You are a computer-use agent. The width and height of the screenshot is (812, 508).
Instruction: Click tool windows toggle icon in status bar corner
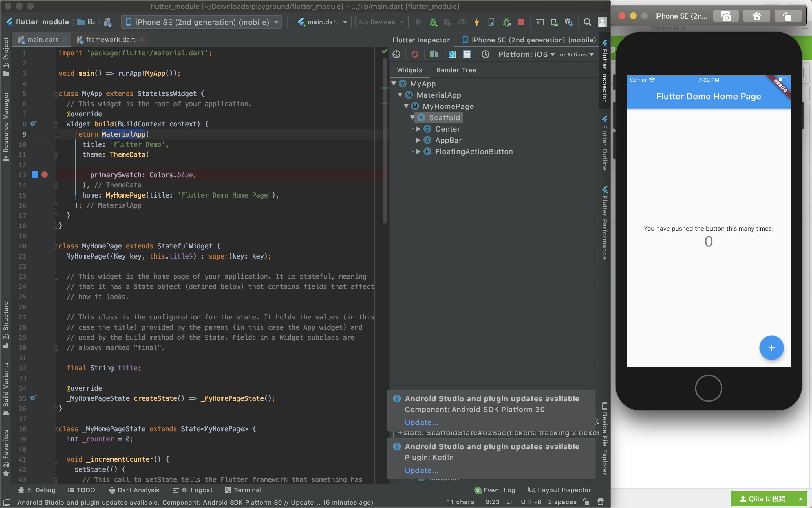(7, 502)
